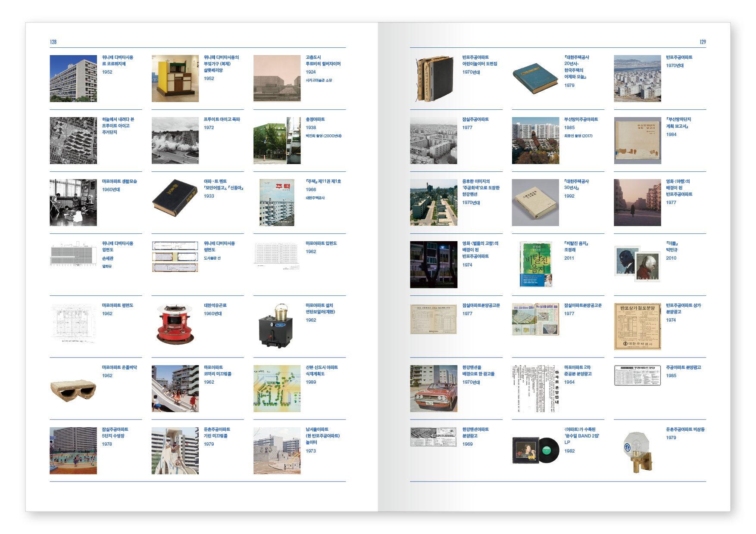Image resolution: width=756 pixels, height=534 pixels.
Task: Click the 잠실아파트분양공고문 newspaper collage with aerial photo
Action: click(535, 319)
